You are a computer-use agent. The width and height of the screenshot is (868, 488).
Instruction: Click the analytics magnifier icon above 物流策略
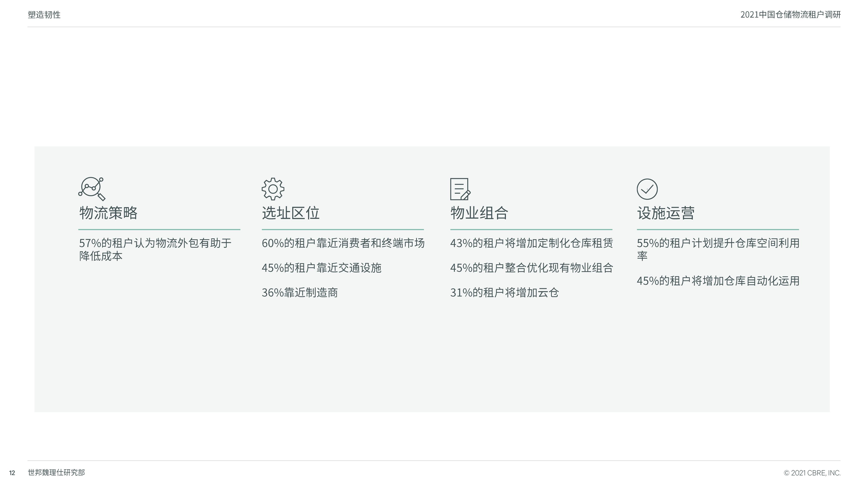(x=92, y=189)
